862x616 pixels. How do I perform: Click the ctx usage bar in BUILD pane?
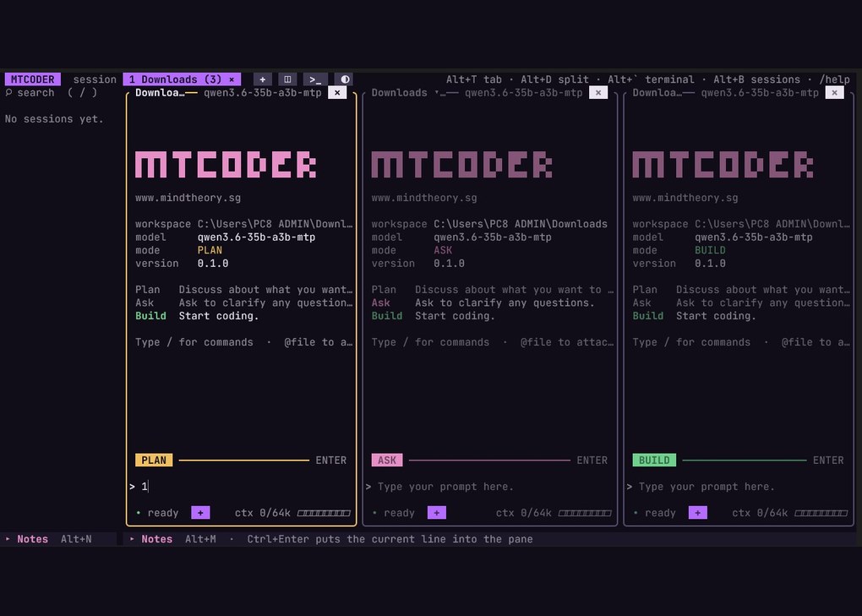821,513
